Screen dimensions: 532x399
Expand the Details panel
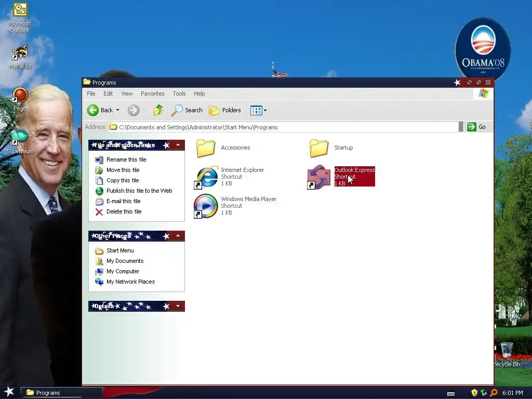178,306
